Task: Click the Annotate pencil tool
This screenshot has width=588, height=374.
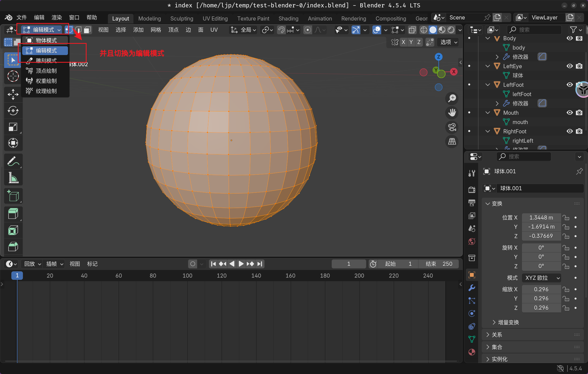Action: [x=13, y=162]
